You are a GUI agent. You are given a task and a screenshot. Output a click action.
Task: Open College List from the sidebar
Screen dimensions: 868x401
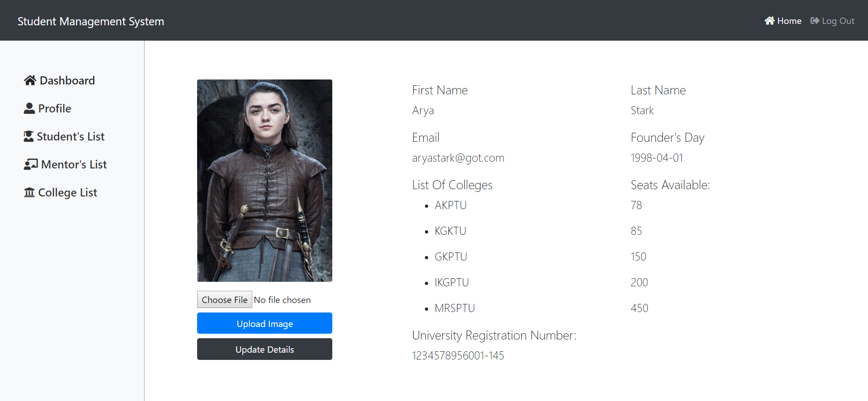click(61, 192)
